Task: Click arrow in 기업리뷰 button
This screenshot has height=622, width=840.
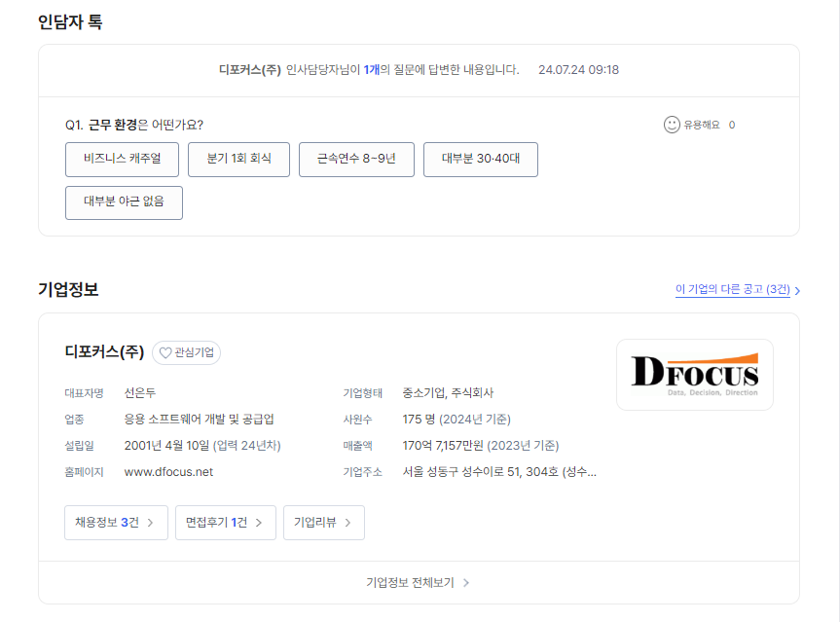Action: pos(347,523)
